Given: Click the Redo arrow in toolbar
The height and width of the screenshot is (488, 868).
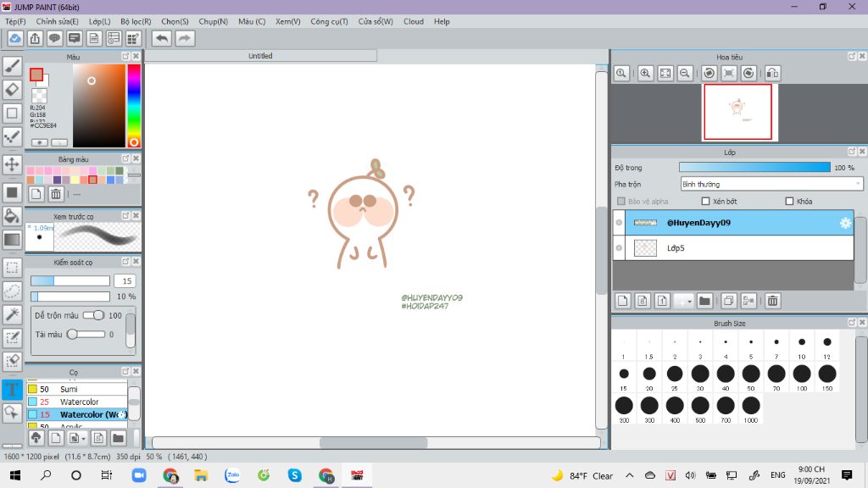Looking at the screenshot, I should click(x=185, y=38).
